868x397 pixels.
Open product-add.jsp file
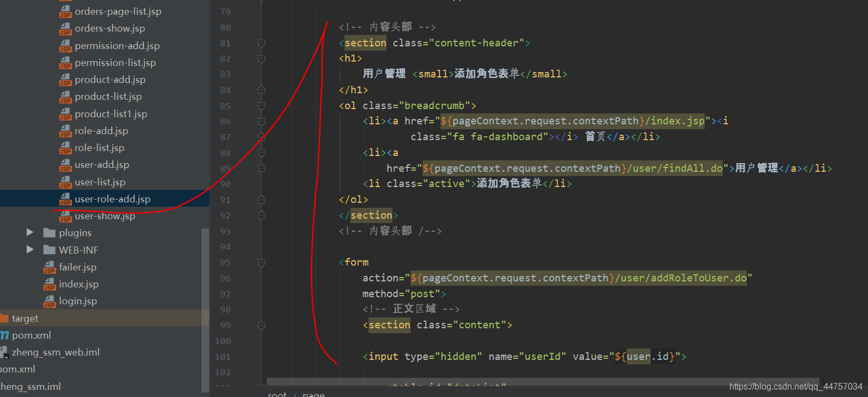[x=110, y=80]
